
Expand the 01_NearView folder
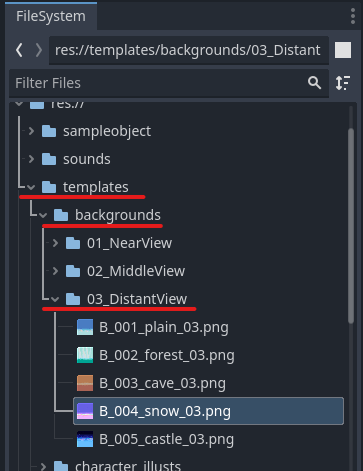pyautogui.click(x=55, y=243)
